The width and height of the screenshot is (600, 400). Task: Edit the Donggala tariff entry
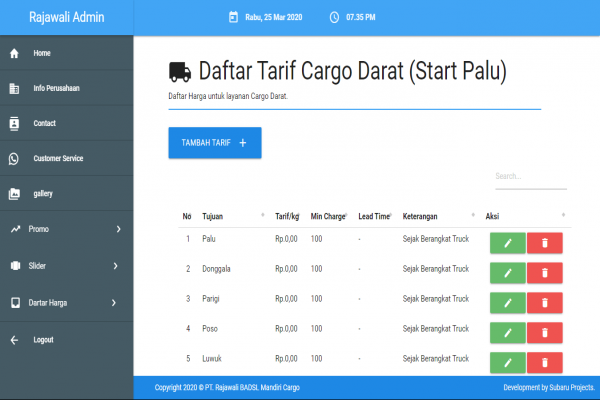[507, 272]
